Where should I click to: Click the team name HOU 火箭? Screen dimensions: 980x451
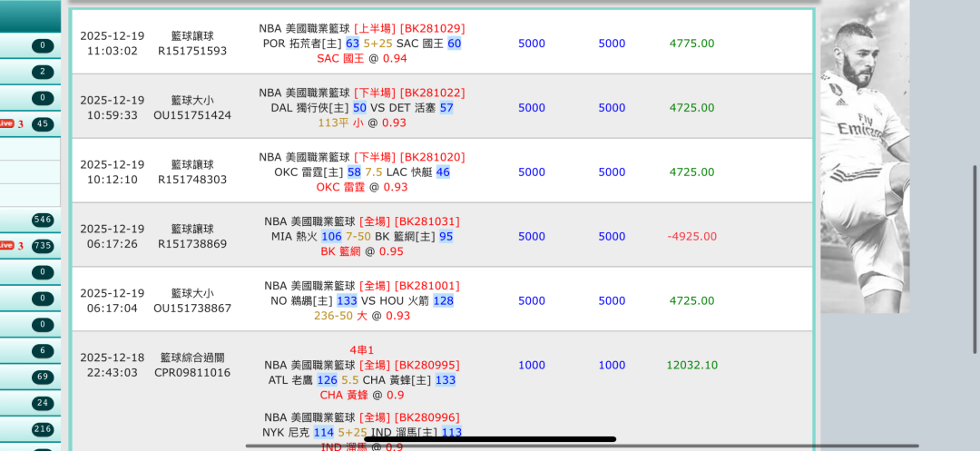tap(404, 301)
